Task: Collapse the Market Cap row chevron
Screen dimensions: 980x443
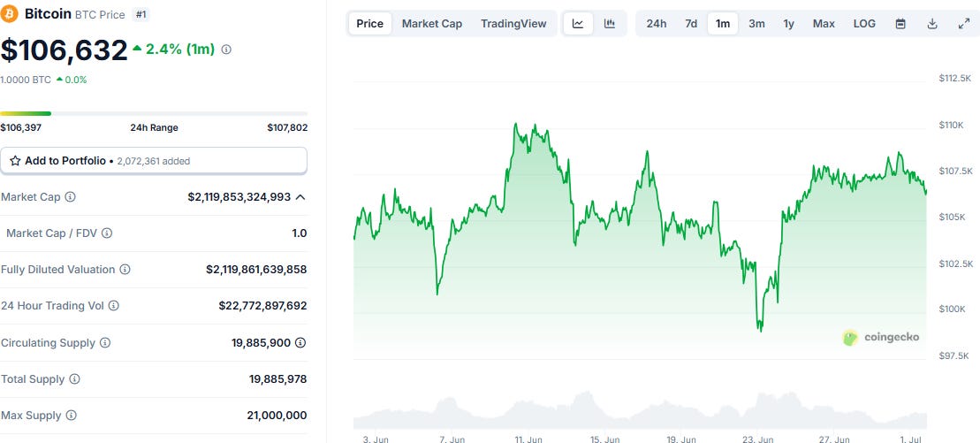Action: 300,197
